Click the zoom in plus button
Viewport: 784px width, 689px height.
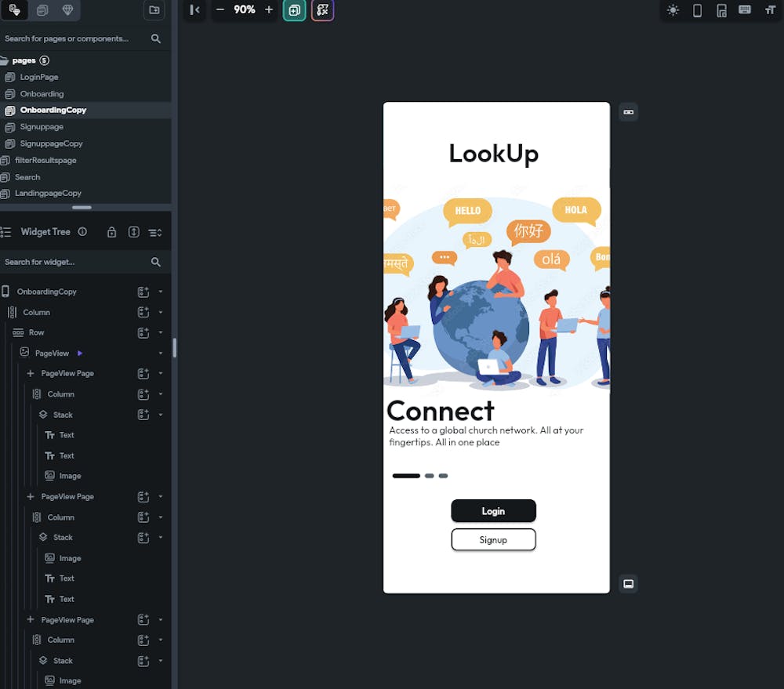(x=269, y=10)
